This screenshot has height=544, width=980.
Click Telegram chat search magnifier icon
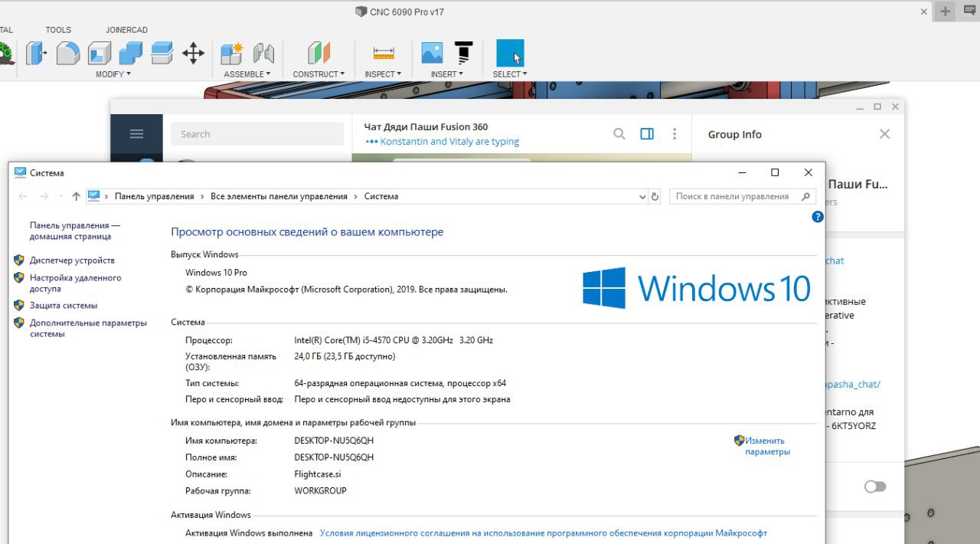(x=619, y=134)
